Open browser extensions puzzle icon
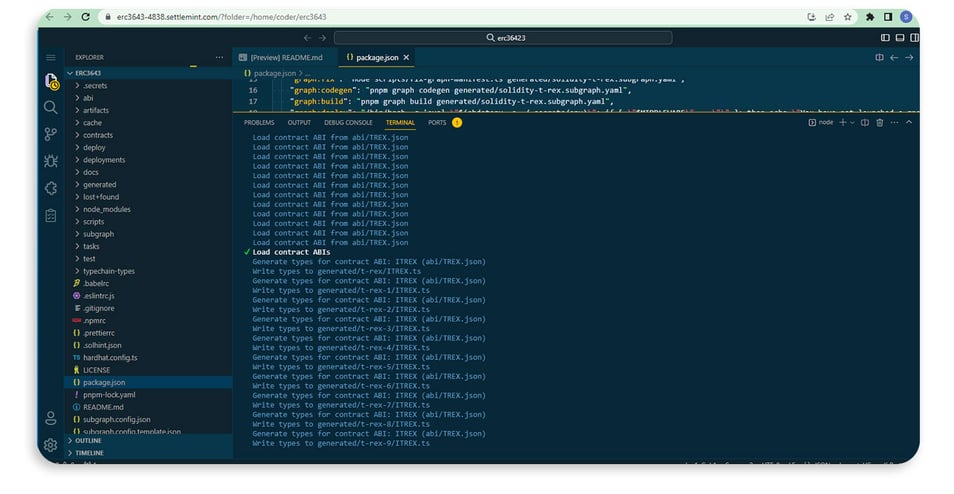The width and height of the screenshot is (954, 494). point(870,17)
